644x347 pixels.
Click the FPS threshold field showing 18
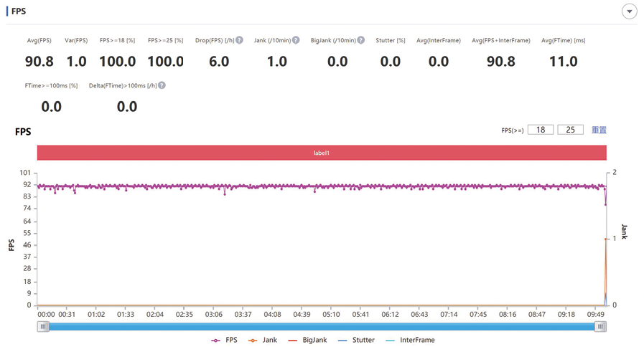541,130
